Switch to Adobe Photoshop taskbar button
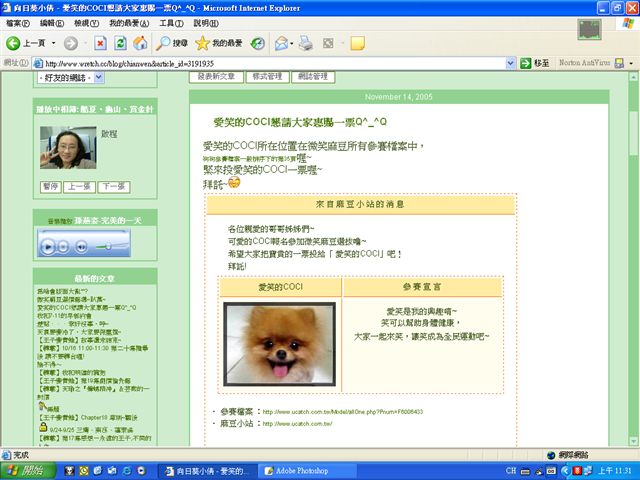This screenshot has height=480, width=640. (x=308, y=471)
